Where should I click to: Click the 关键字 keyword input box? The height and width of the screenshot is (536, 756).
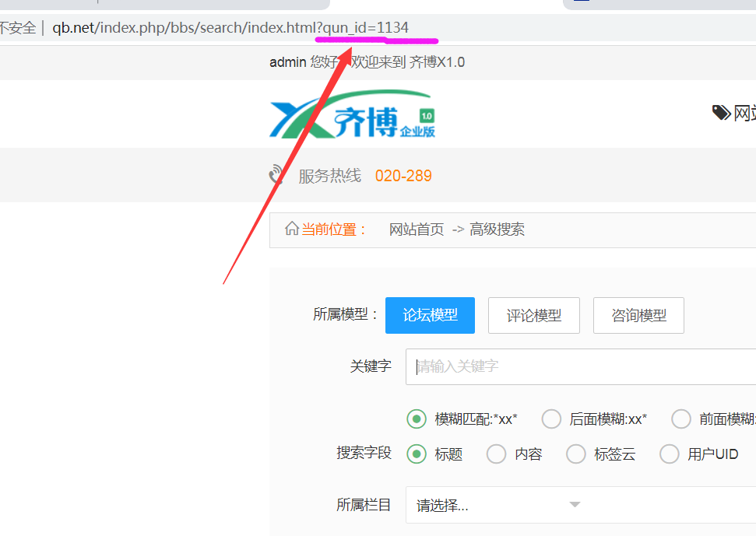580,366
